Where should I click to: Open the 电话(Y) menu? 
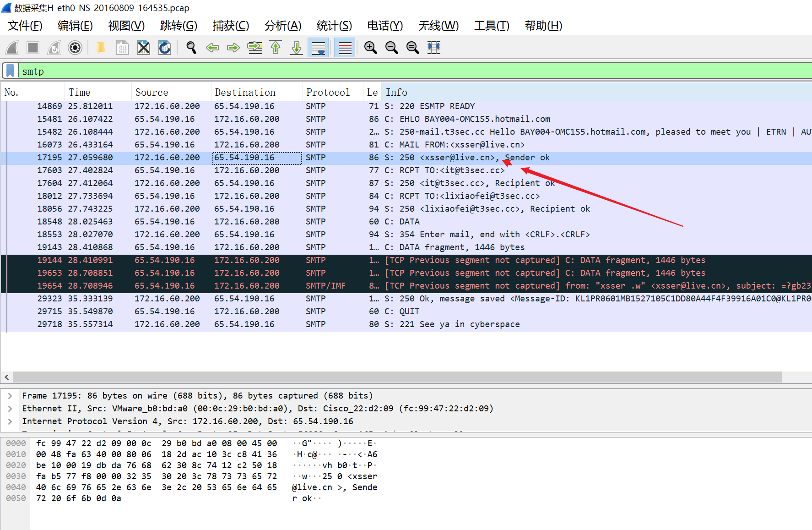click(385, 26)
